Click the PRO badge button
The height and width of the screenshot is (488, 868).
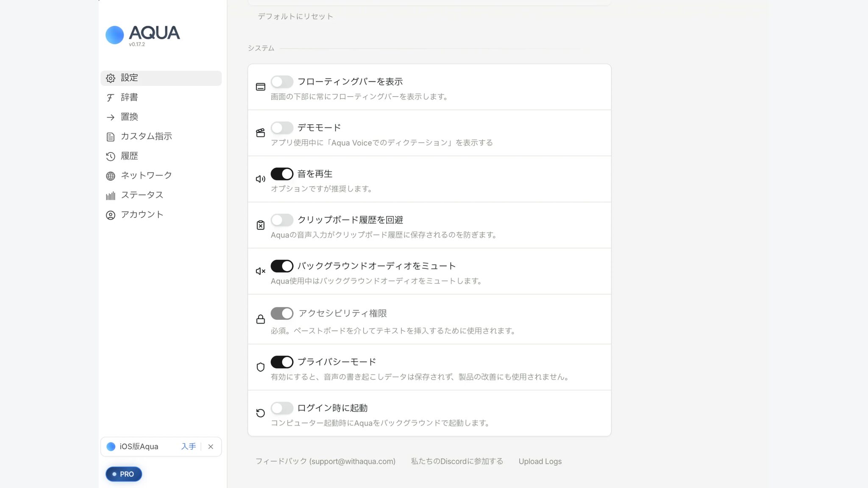(124, 474)
